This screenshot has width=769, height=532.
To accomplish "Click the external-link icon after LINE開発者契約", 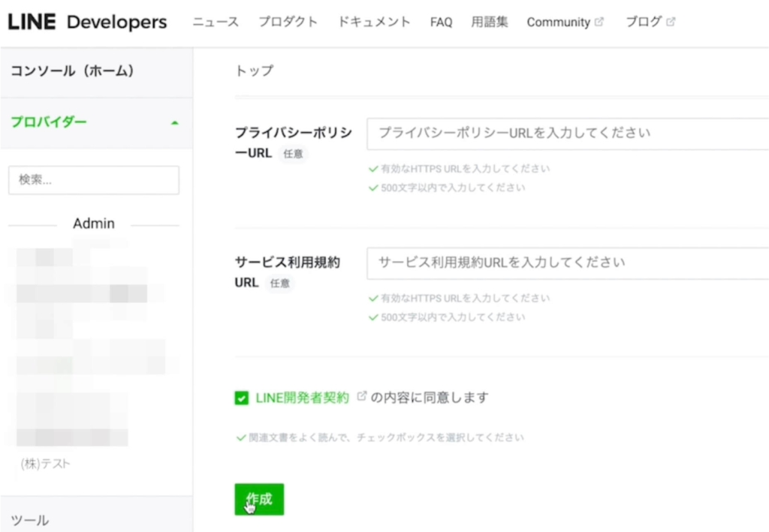I will (x=361, y=396).
